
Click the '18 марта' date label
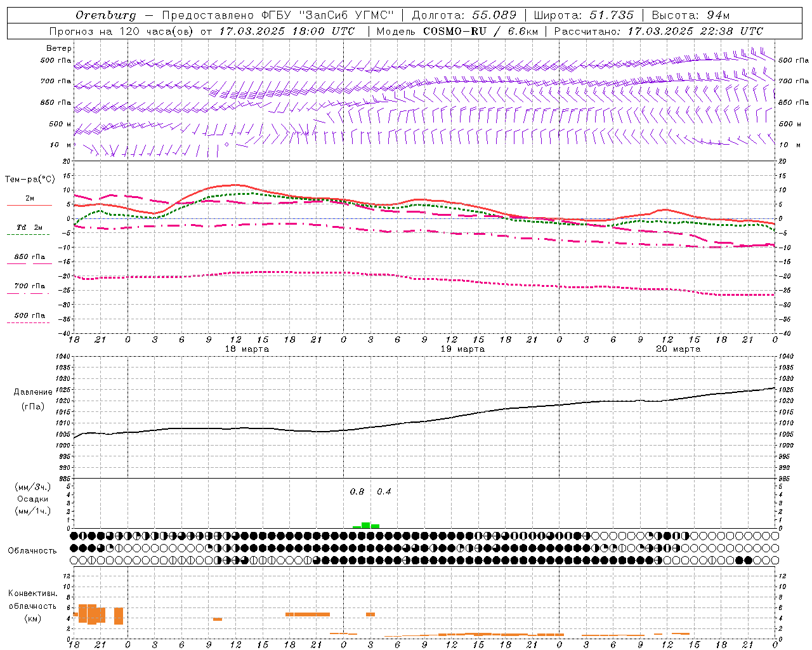pyautogui.click(x=247, y=349)
